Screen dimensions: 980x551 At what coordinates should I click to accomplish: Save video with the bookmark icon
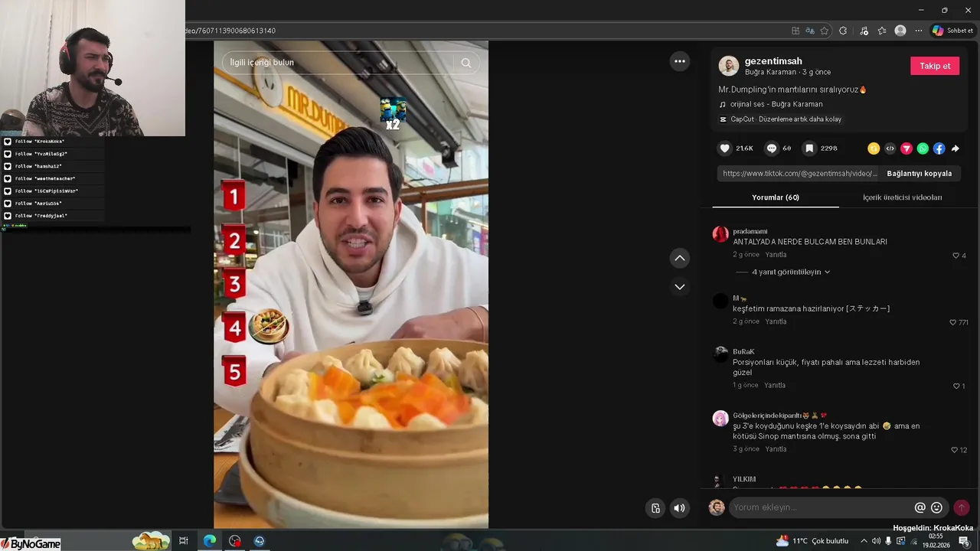click(808, 148)
